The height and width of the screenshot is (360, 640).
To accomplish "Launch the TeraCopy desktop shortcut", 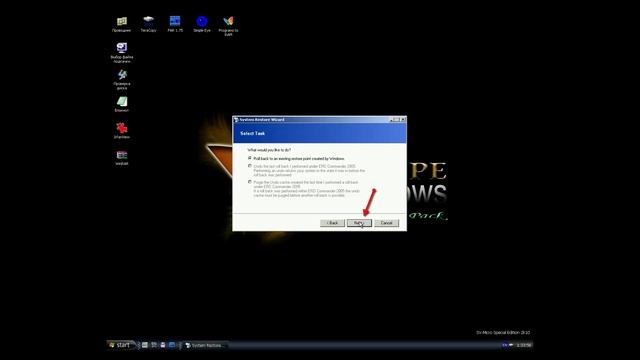I will coord(149,24).
